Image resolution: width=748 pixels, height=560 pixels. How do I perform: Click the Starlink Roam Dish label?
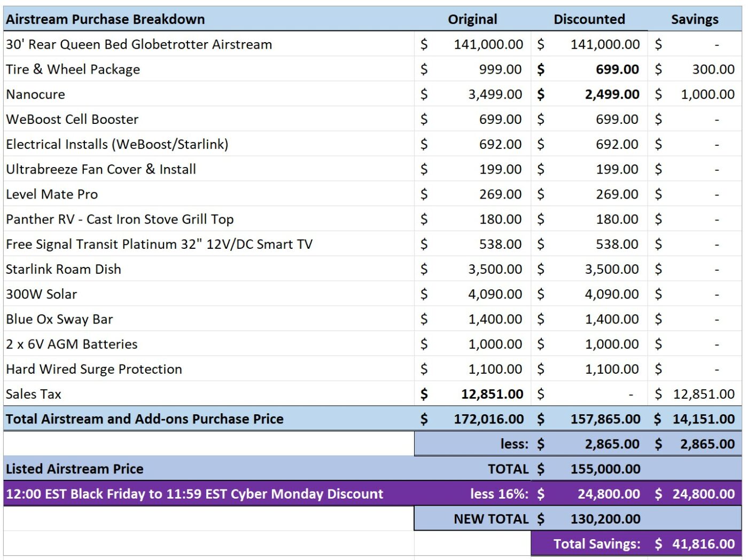click(x=64, y=269)
